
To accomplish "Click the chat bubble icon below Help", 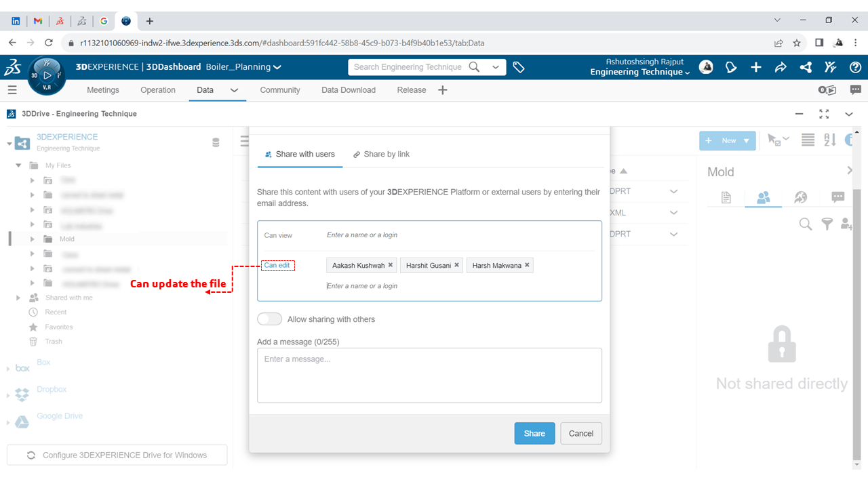I will point(856,89).
